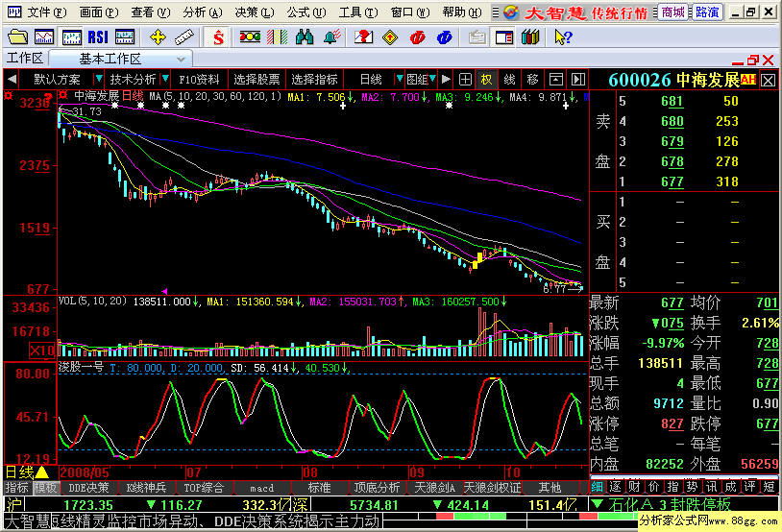
Task: Click the indicator panel icon next to RSI
Action: tap(125, 37)
